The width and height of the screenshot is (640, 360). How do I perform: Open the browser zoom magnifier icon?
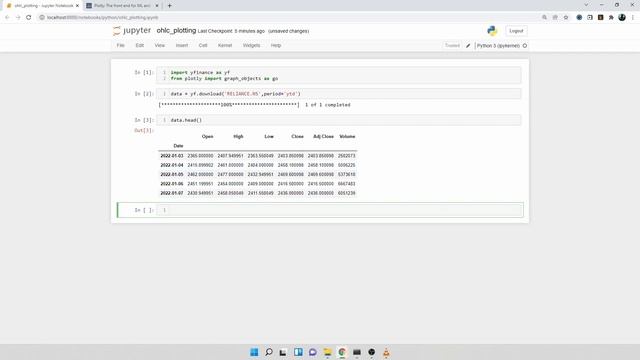[544, 18]
